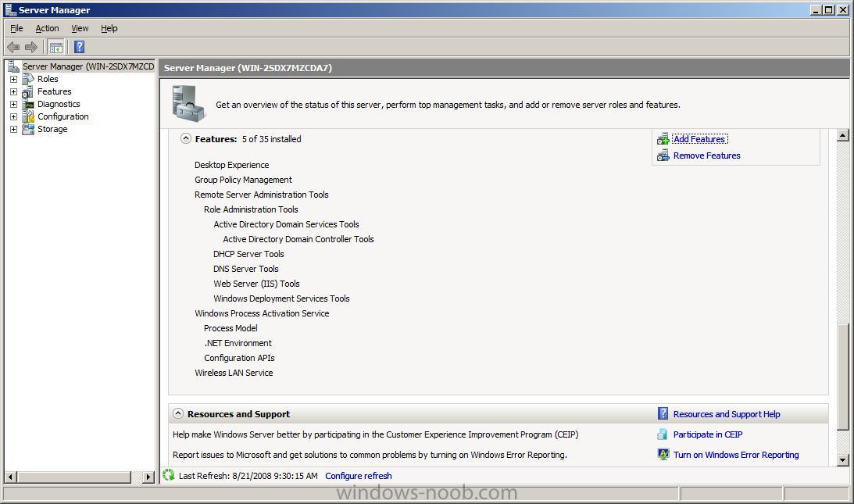This screenshot has height=504, width=854.
Task: Click 'Remote Server Administration Tools' text
Action: [262, 195]
